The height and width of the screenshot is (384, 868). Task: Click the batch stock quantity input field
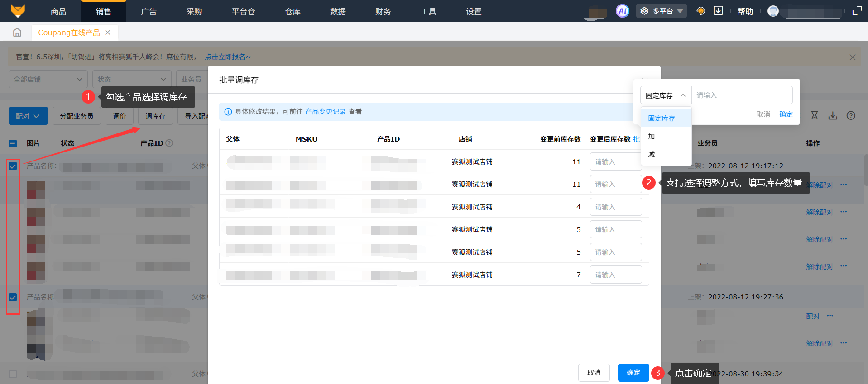741,95
